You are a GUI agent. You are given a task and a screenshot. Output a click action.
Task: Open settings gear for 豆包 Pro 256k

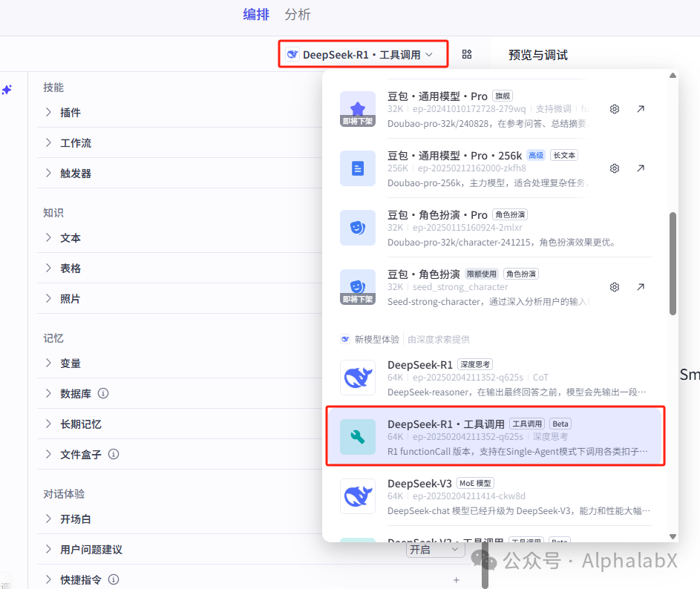(615, 168)
